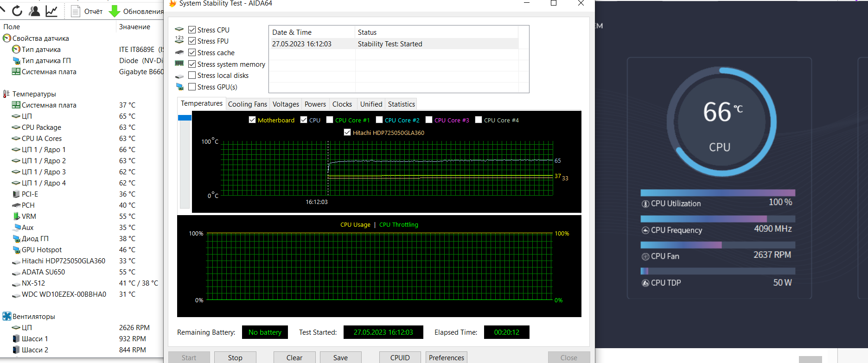Click the GPU Hotspot icon
The width and height of the screenshot is (868, 363).
pyautogui.click(x=16, y=249)
